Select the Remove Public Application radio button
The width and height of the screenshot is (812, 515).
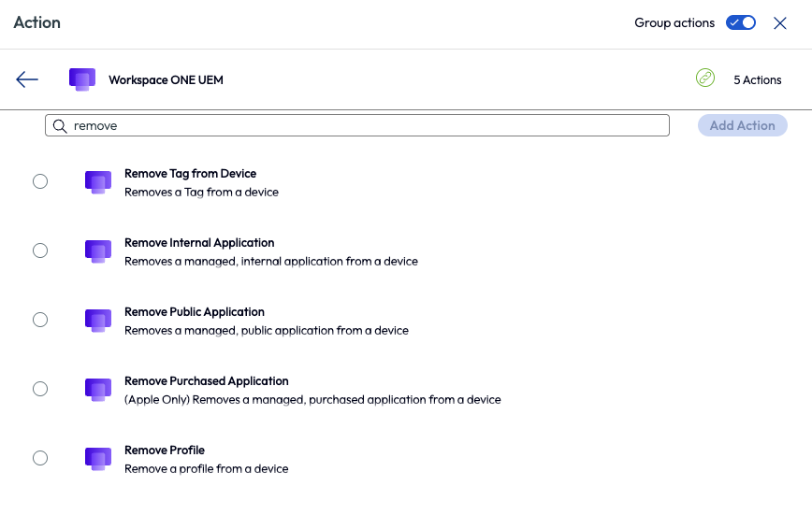tap(40, 320)
